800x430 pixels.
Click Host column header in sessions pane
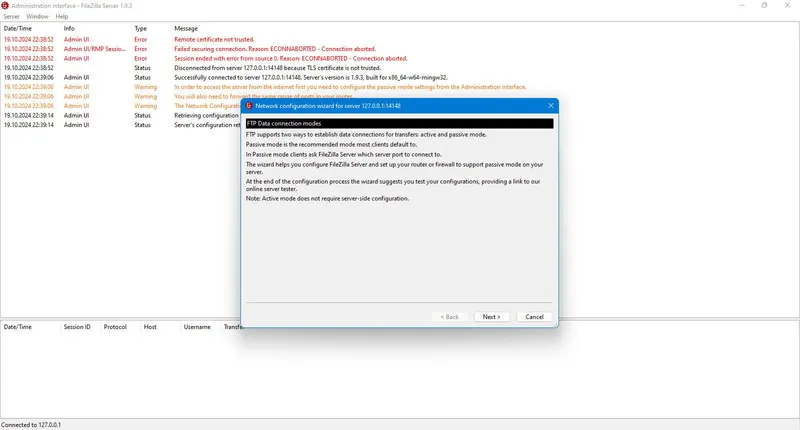150,327
